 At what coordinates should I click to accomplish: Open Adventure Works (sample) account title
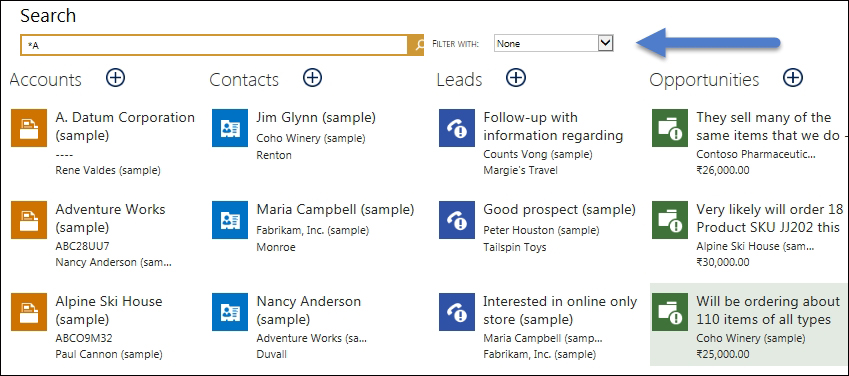[x=110, y=218]
